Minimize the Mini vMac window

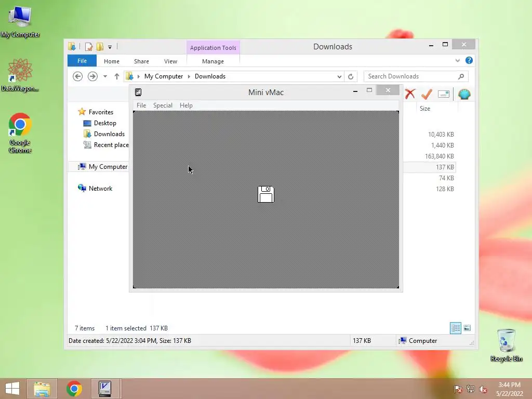[355, 91]
